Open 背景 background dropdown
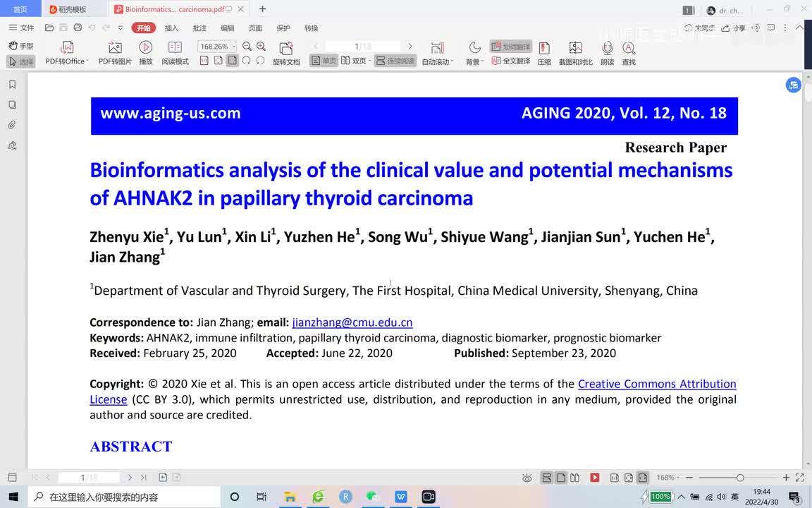This screenshot has height=508, width=812. (474, 53)
